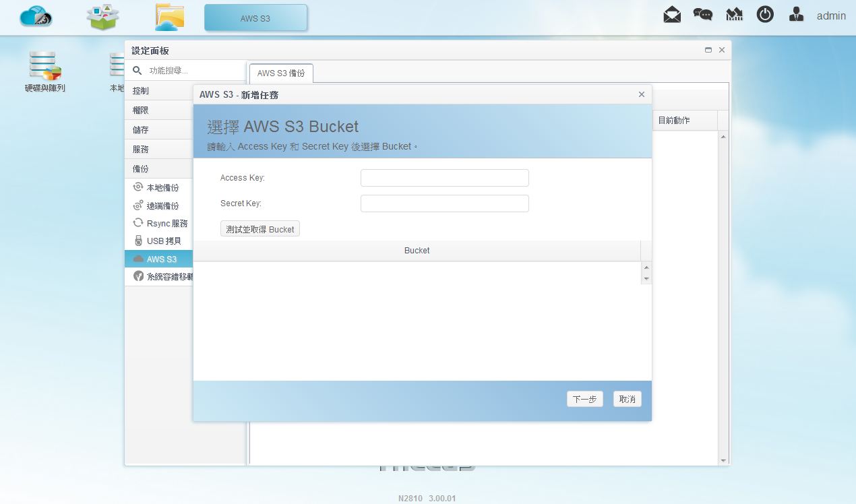
Task: Expand the 服務 category in settings panel
Action: pos(159,150)
